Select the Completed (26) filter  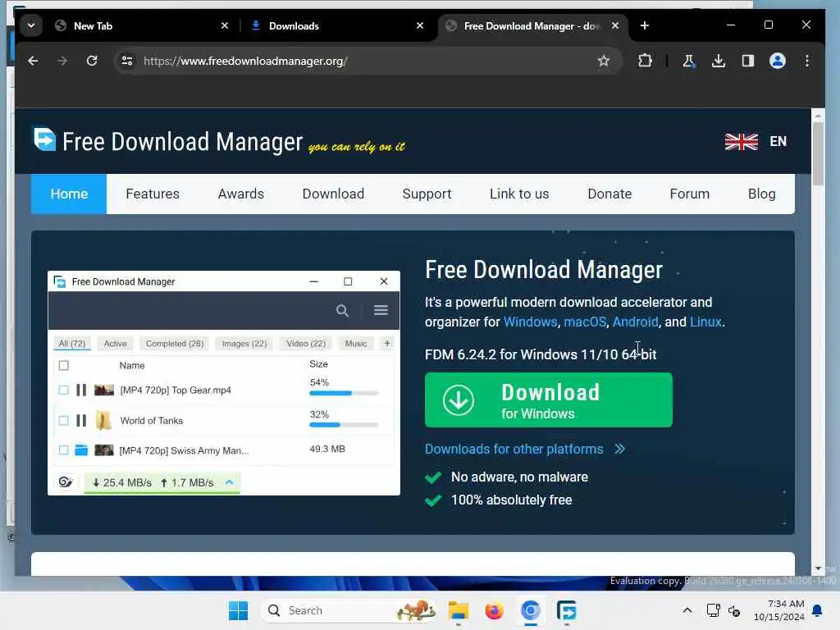point(175,344)
